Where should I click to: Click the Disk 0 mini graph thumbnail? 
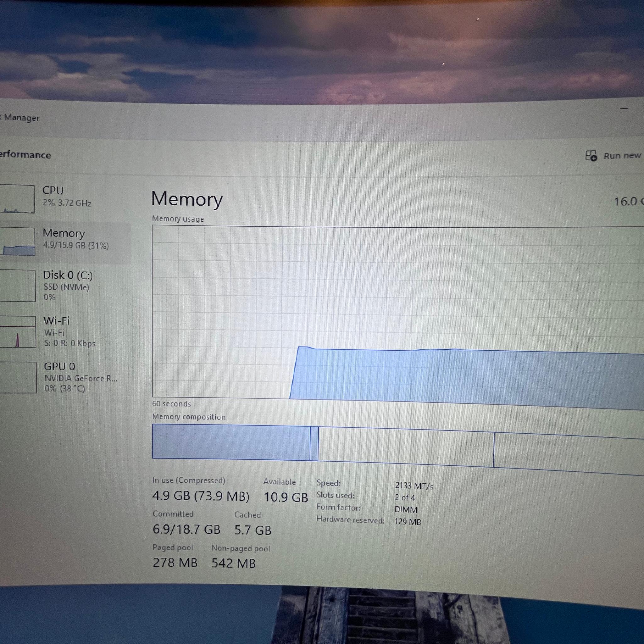[x=17, y=286]
